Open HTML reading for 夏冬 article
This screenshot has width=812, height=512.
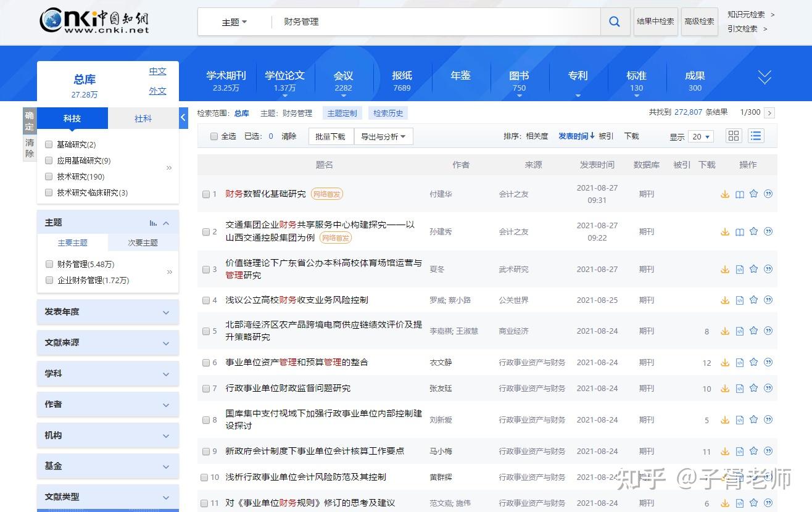pyautogui.click(x=740, y=270)
